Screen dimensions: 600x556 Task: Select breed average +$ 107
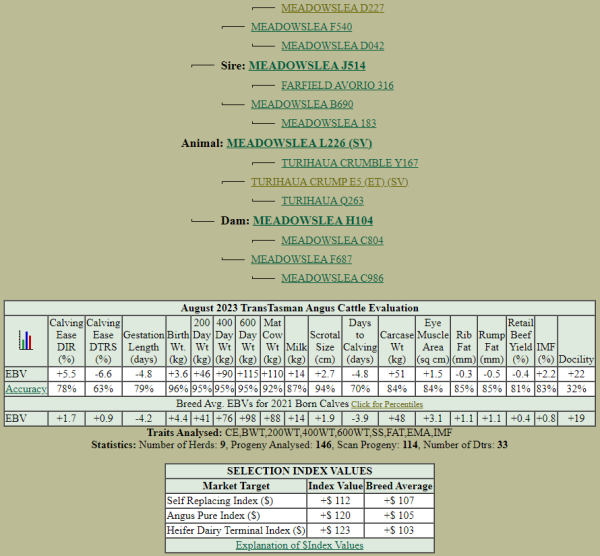[x=399, y=501]
